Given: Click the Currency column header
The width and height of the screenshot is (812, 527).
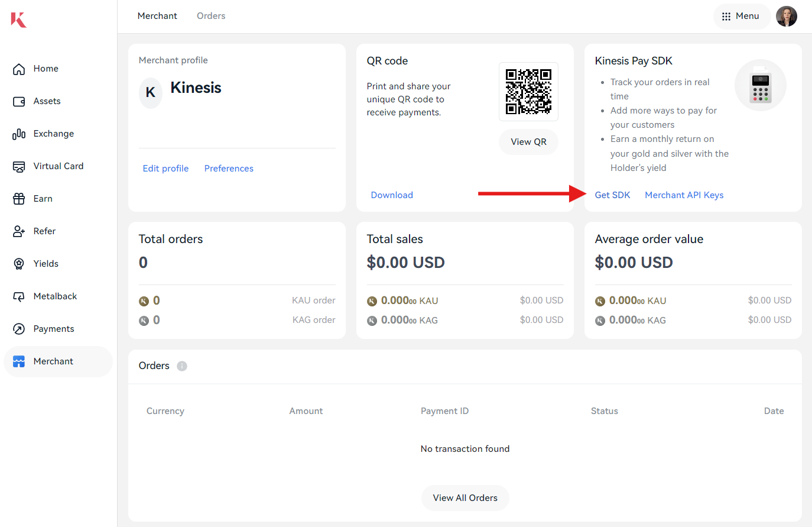Looking at the screenshot, I should click(x=165, y=411).
